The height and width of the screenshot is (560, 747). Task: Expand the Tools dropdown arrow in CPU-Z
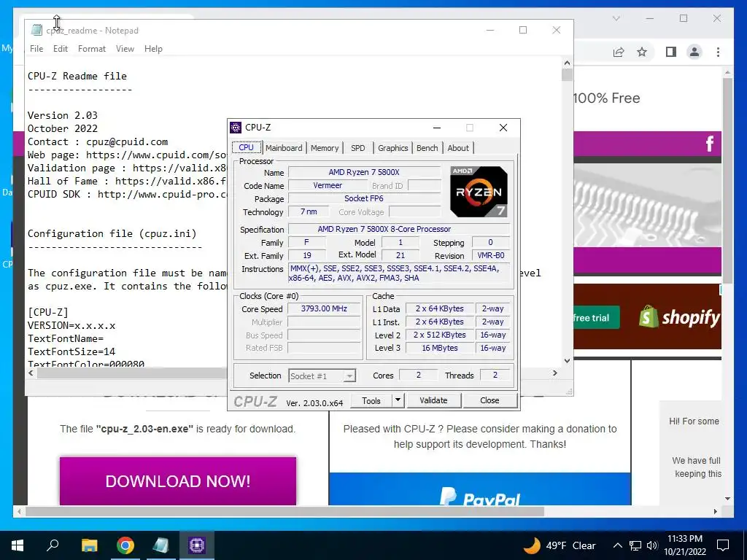pyautogui.click(x=398, y=400)
